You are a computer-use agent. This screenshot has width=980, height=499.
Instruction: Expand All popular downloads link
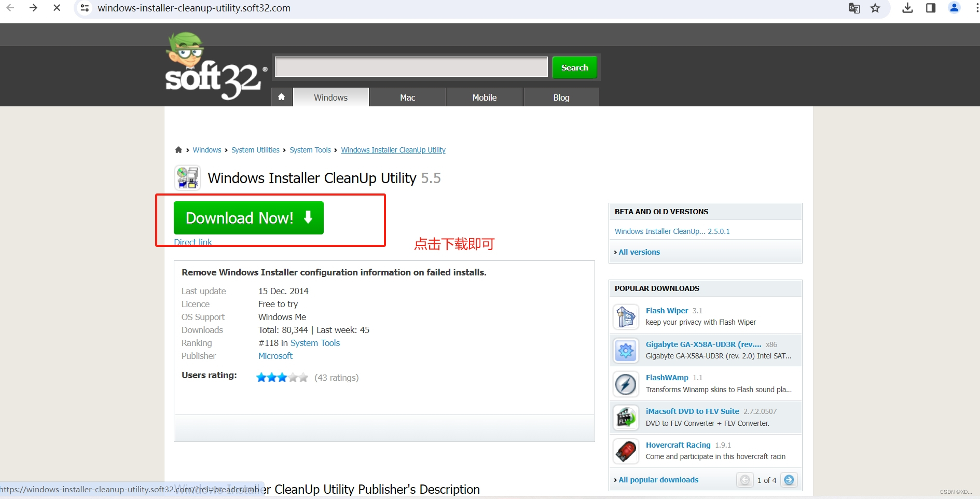point(658,480)
